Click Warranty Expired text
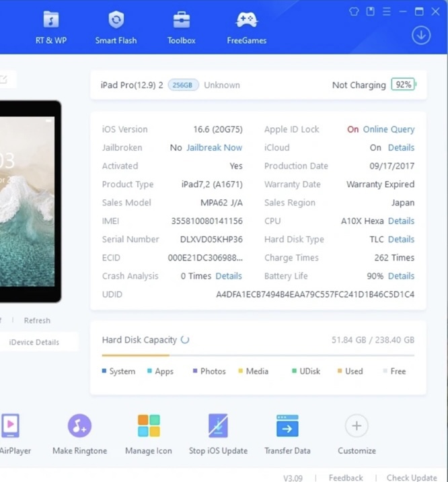Viewport: 448px width, 482px height. point(381,184)
